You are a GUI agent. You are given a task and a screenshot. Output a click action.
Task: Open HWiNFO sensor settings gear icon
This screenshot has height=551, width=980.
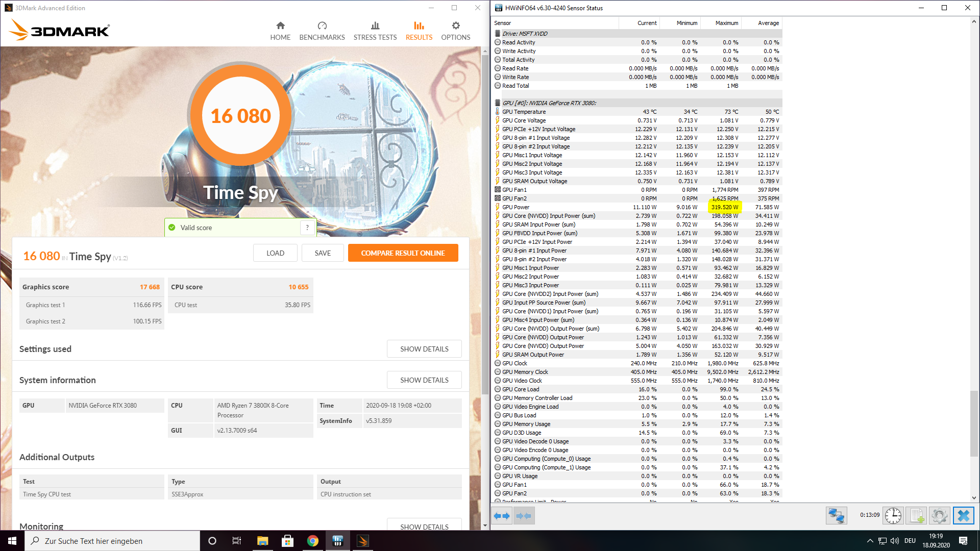click(x=939, y=516)
